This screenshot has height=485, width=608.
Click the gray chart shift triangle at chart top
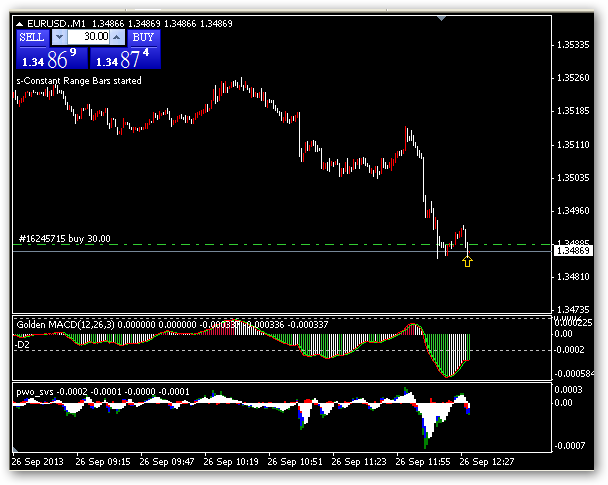tap(441, 18)
